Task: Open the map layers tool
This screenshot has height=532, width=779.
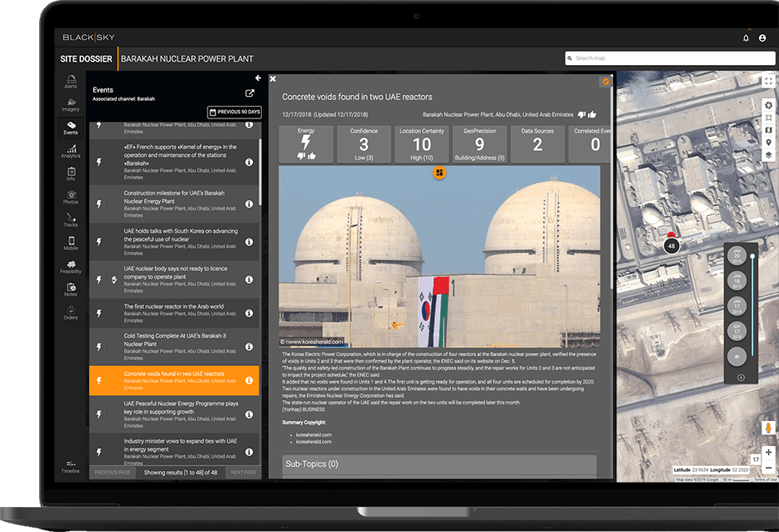Action: click(768, 155)
